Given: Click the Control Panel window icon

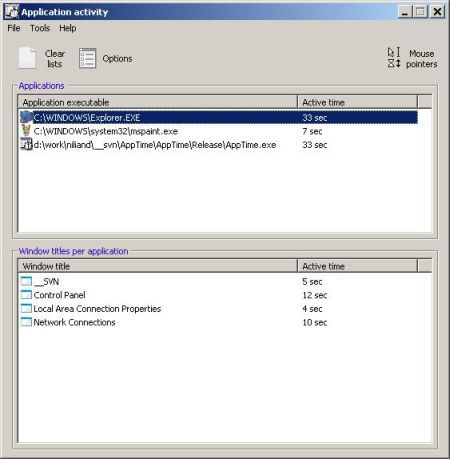Looking at the screenshot, I should [x=26, y=295].
